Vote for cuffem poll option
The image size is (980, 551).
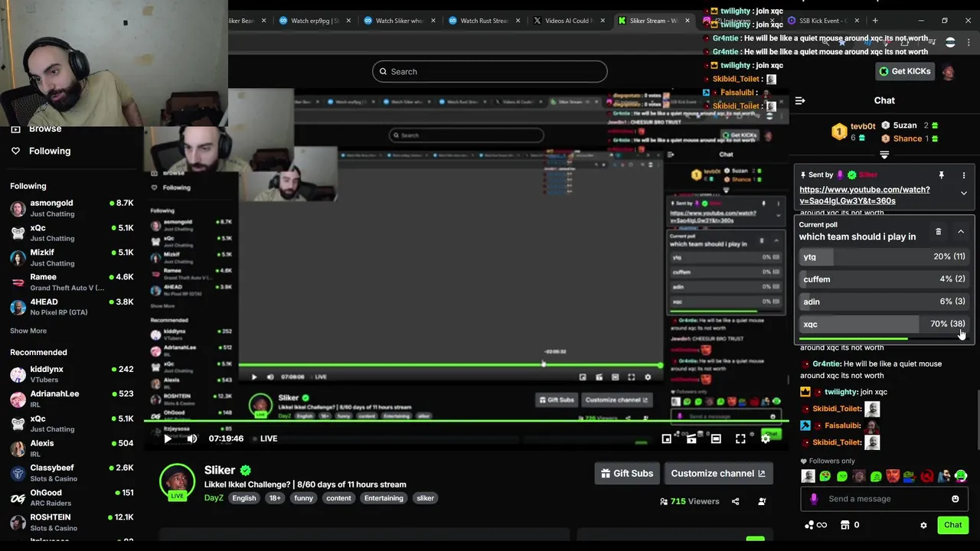click(884, 279)
